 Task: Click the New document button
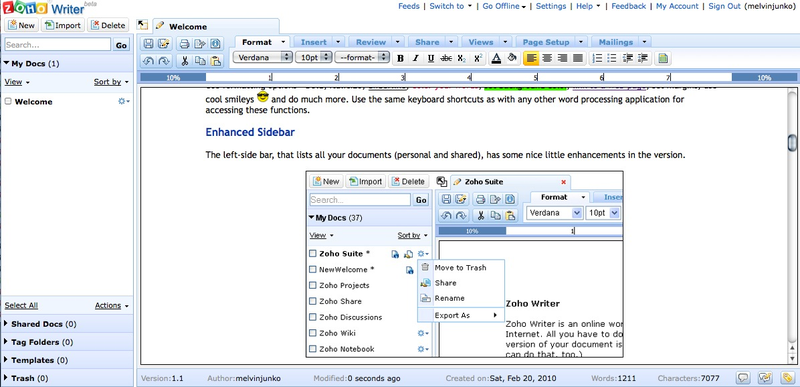tap(21, 25)
